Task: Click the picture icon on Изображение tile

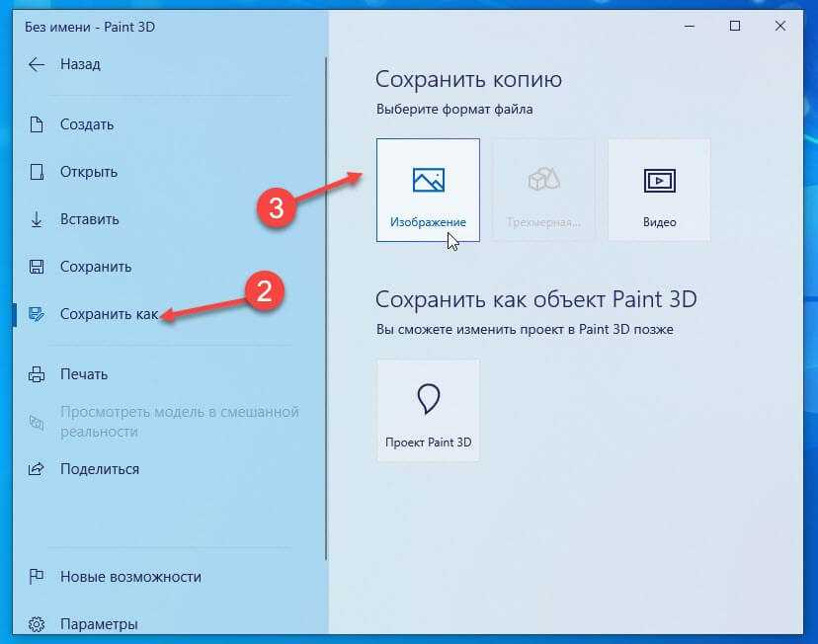Action: click(429, 180)
